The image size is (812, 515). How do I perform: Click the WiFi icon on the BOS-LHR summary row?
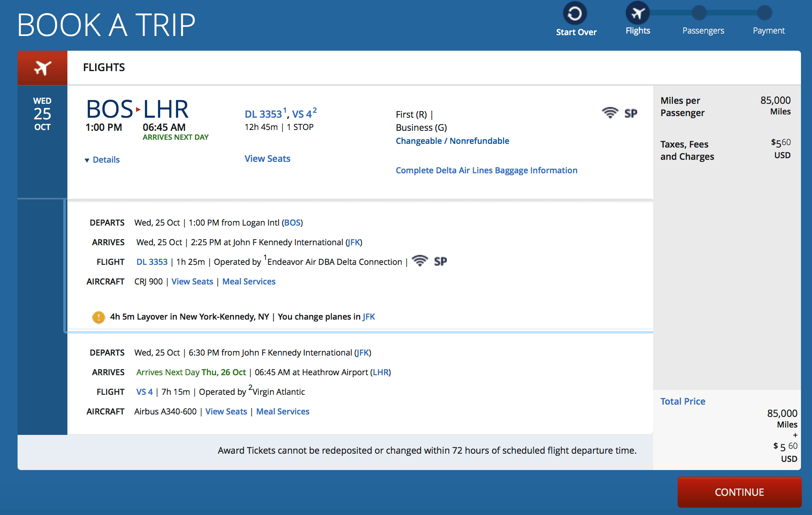tap(610, 113)
